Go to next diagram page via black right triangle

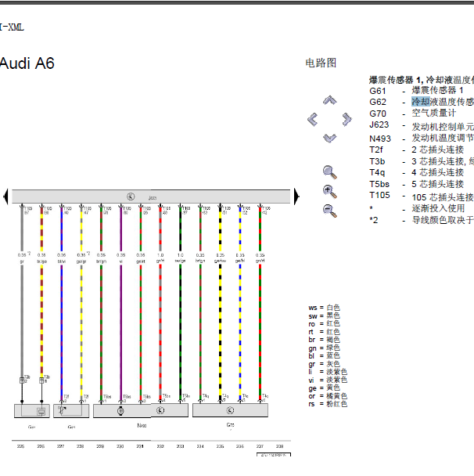(296, 197)
